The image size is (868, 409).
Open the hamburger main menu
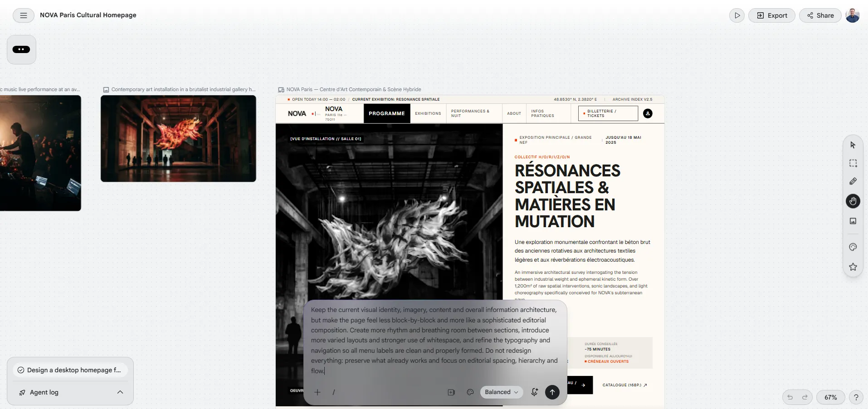(24, 15)
